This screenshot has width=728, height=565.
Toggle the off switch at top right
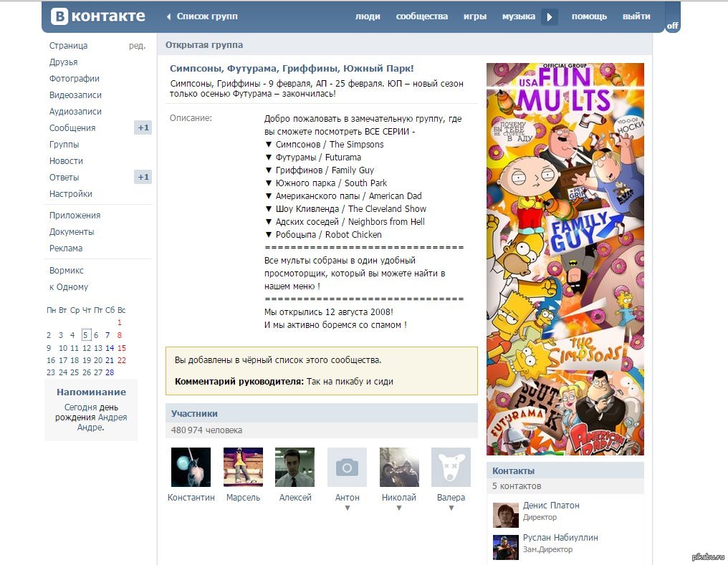[x=672, y=26]
